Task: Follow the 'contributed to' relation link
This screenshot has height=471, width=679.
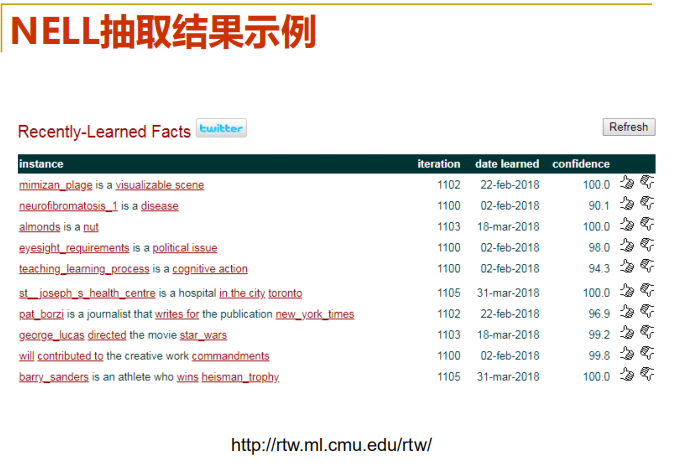Action: tap(71, 356)
